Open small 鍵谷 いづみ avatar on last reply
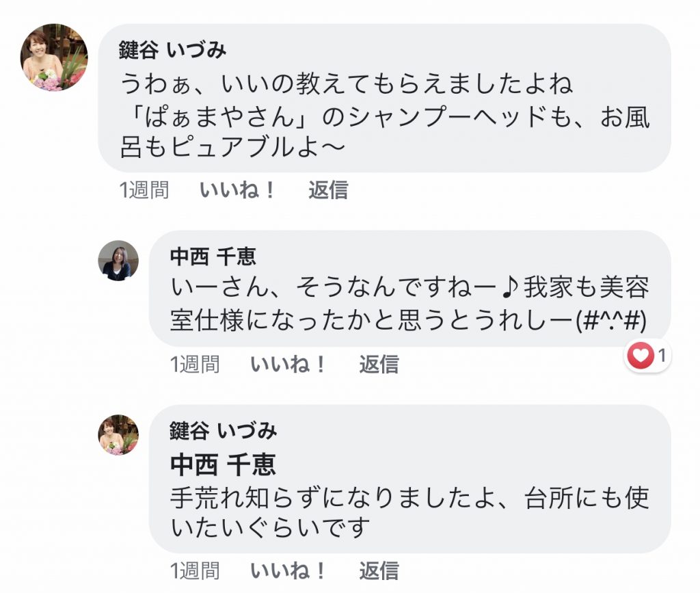This screenshot has width=700, height=593. point(118,435)
